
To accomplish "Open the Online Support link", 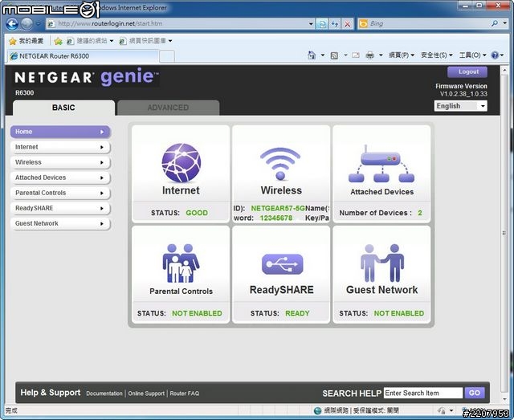I will coord(146,393).
